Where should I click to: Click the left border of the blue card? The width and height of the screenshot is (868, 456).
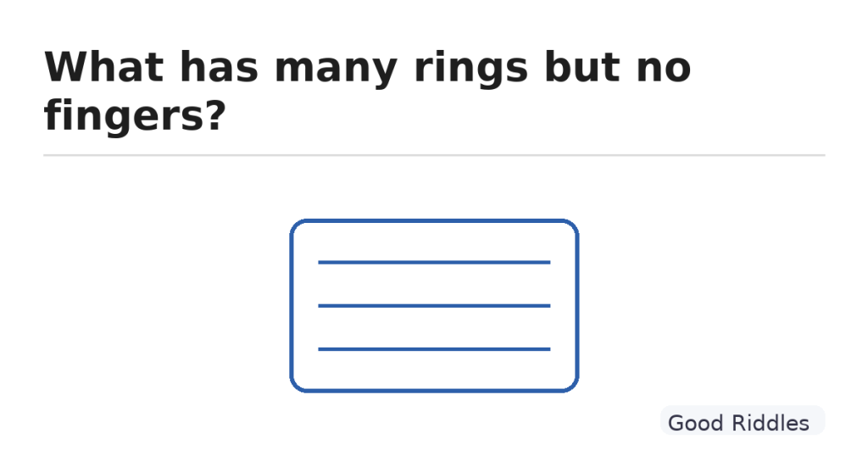[x=292, y=305]
